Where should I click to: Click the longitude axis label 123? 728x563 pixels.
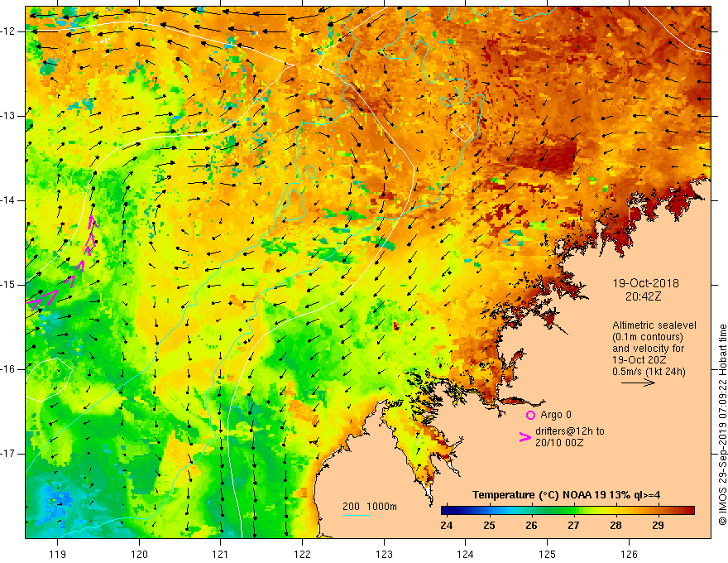(x=384, y=554)
